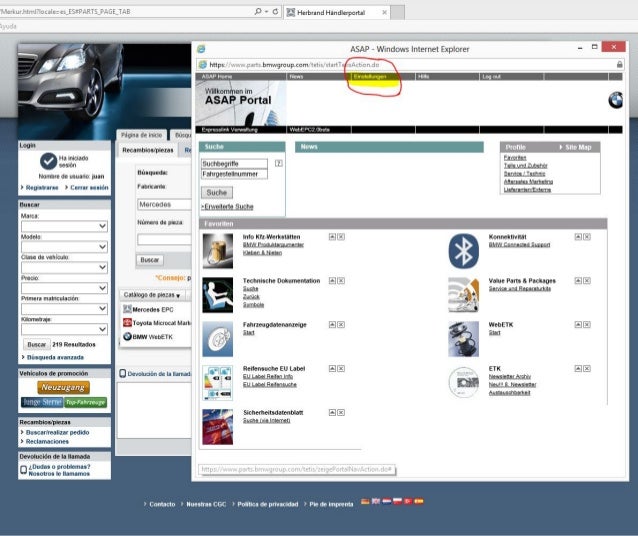Open the Búsqueda avanzada link

(x=55, y=357)
